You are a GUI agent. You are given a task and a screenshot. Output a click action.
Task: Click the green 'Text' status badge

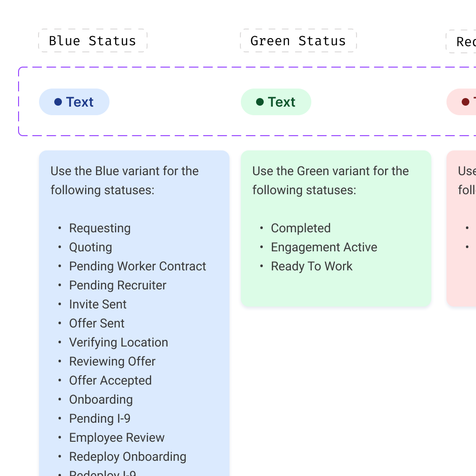pos(276,102)
